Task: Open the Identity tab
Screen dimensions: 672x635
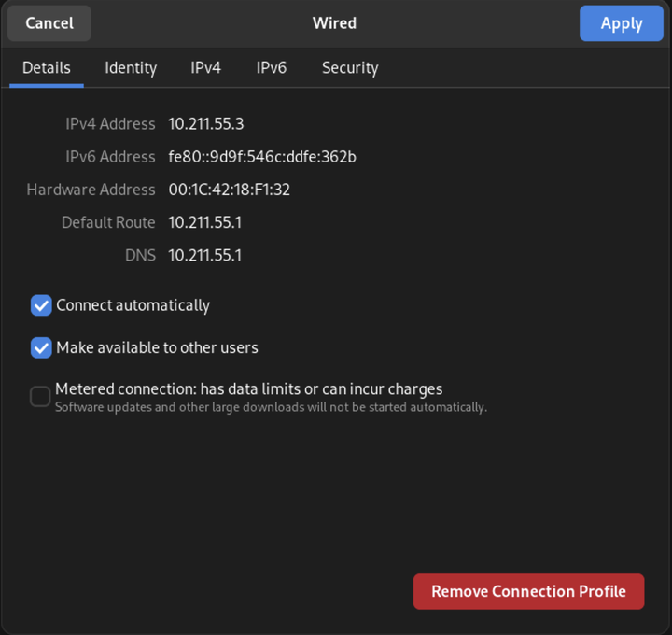Action: coord(131,68)
